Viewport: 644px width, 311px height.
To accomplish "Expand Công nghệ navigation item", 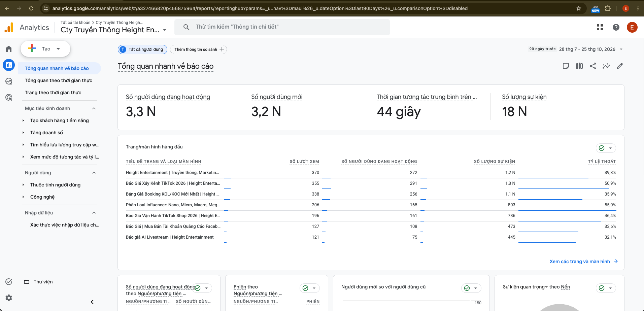I will click(23, 197).
